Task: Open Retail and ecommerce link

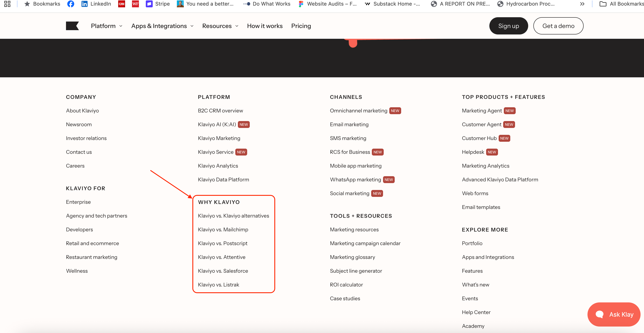Action: click(x=93, y=243)
